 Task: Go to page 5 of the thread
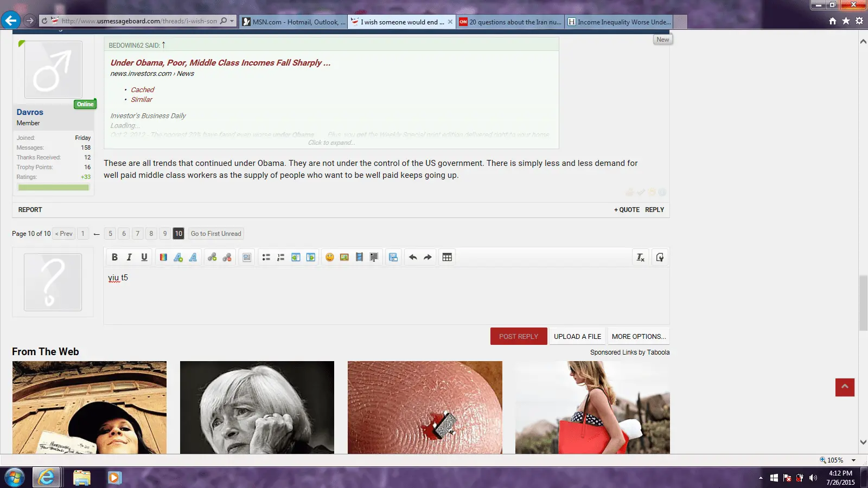110,234
